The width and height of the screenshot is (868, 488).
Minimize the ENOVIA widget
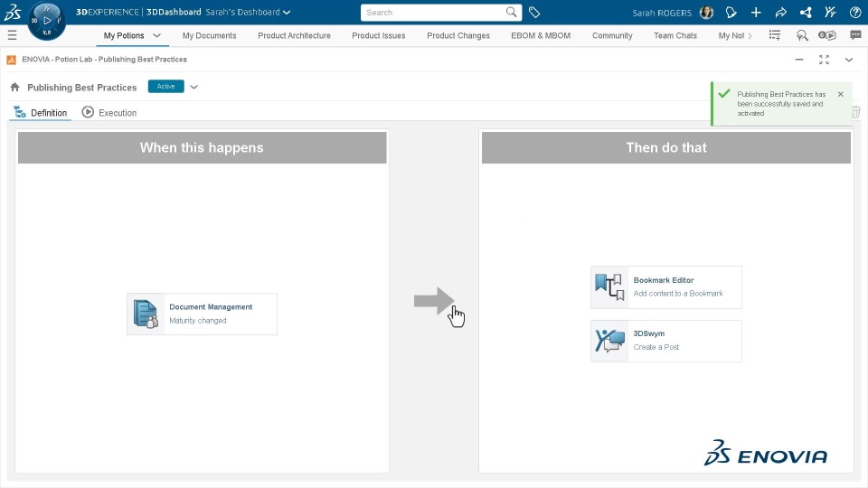tap(798, 60)
